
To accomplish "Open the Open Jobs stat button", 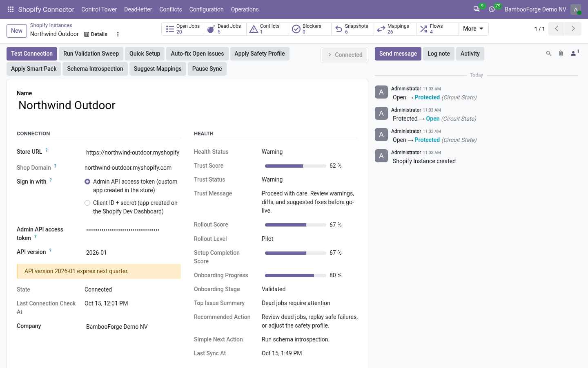I will pyautogui.click(x=183, y=29).
